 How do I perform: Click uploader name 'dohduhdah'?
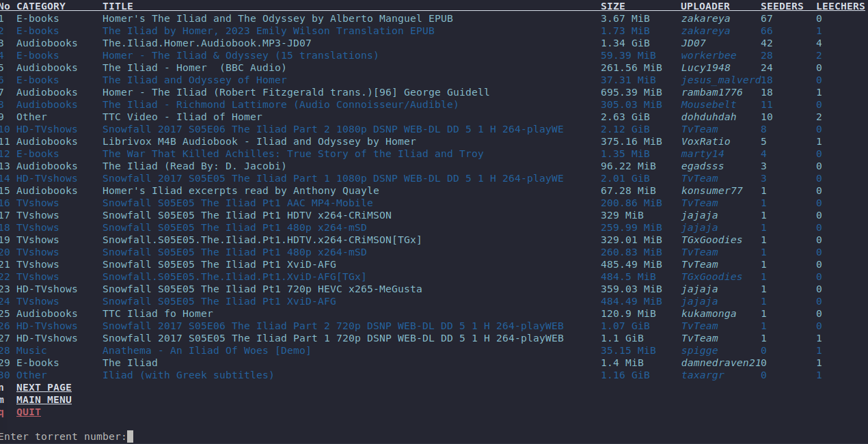pyautogui.click(x=709, y=117)
